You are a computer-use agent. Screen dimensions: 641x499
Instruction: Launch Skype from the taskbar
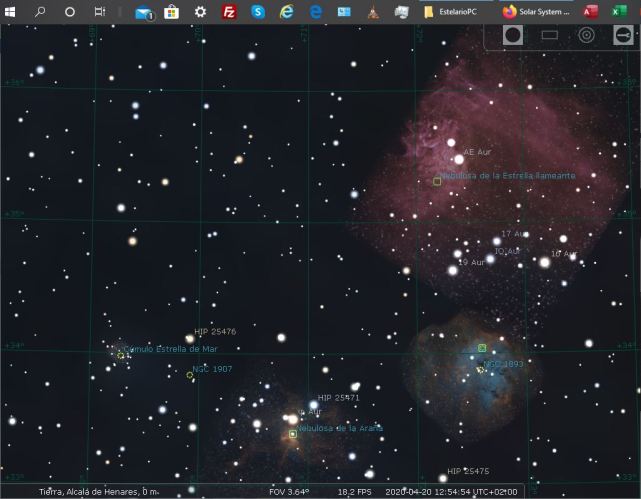(258, 12)
